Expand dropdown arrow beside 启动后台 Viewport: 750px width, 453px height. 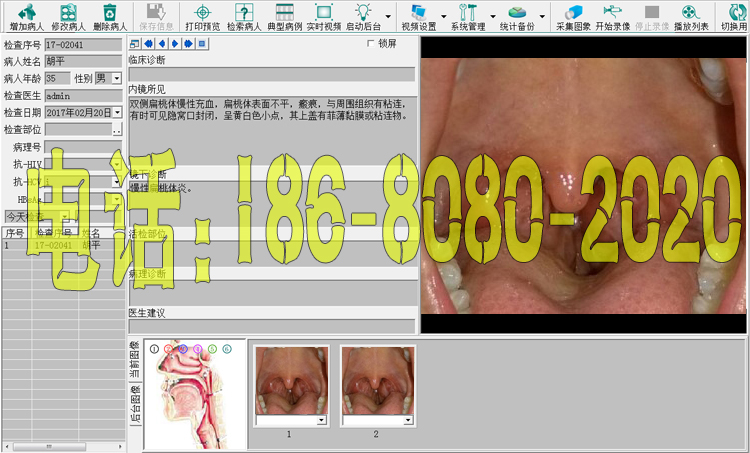click(x=388, y=17)
